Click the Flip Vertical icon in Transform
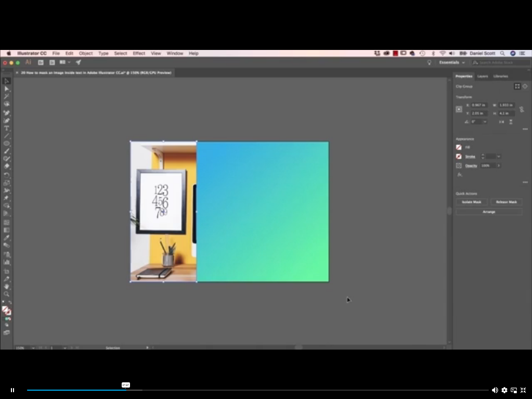The width and height of the screenshot is (532, 399). pyautogui.click(x=511, y=122)
